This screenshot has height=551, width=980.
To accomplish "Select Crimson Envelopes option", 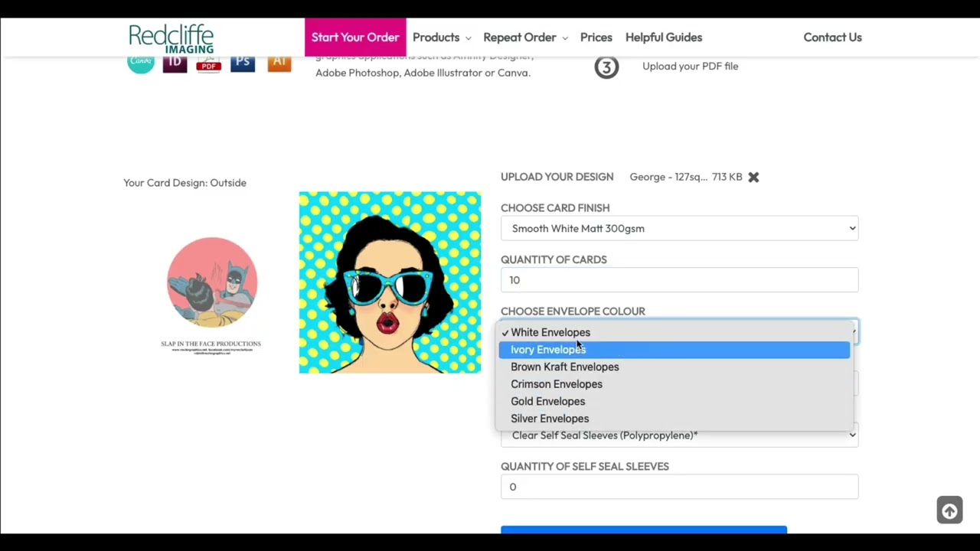I will [675, 384].
